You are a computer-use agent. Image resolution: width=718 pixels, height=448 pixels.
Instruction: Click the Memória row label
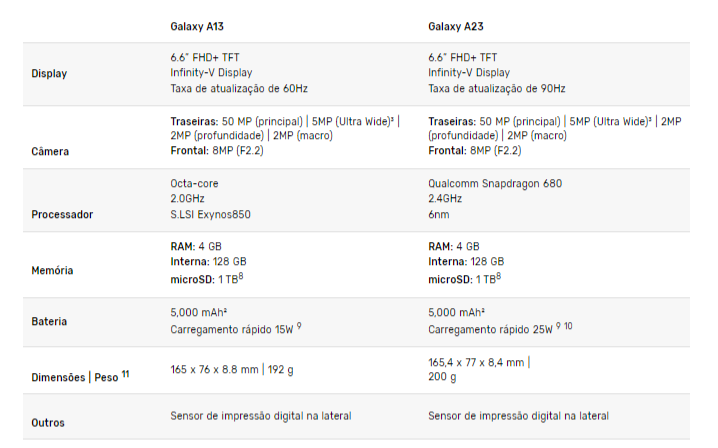[52, 271]
